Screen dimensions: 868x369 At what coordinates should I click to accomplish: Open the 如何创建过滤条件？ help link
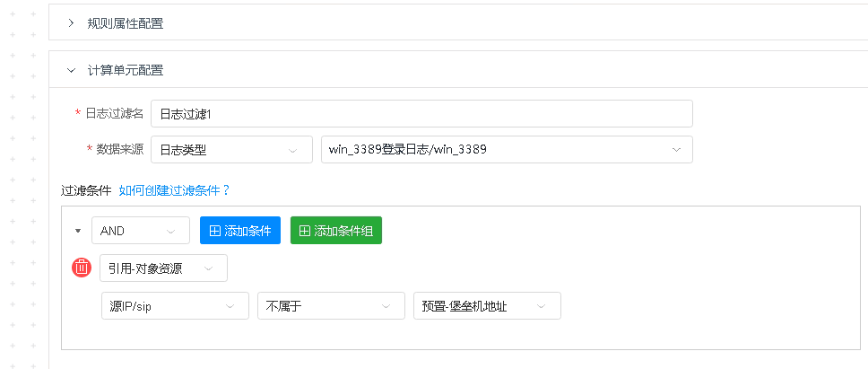[x=174, y=190]
